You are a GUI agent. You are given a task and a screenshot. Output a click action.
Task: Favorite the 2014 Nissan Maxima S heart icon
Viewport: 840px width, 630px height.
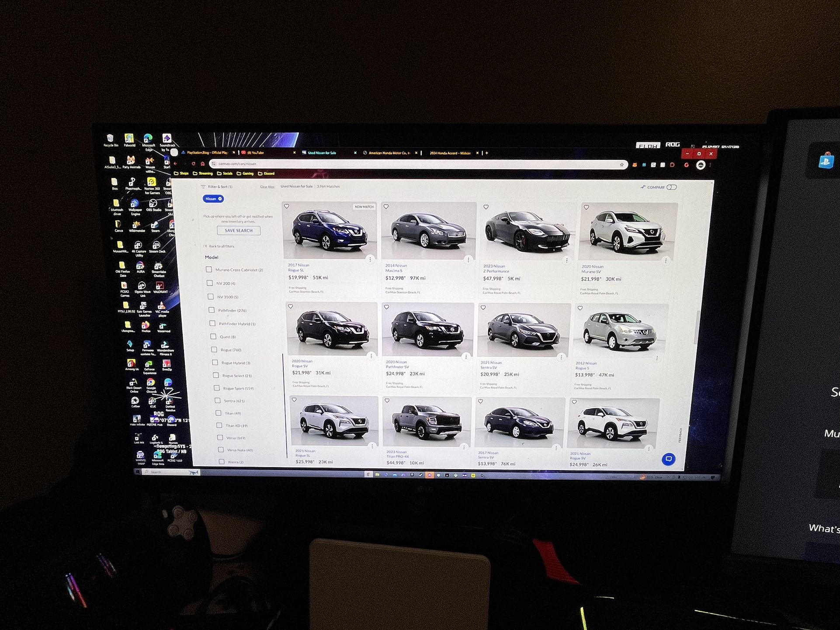click(386, 207)
